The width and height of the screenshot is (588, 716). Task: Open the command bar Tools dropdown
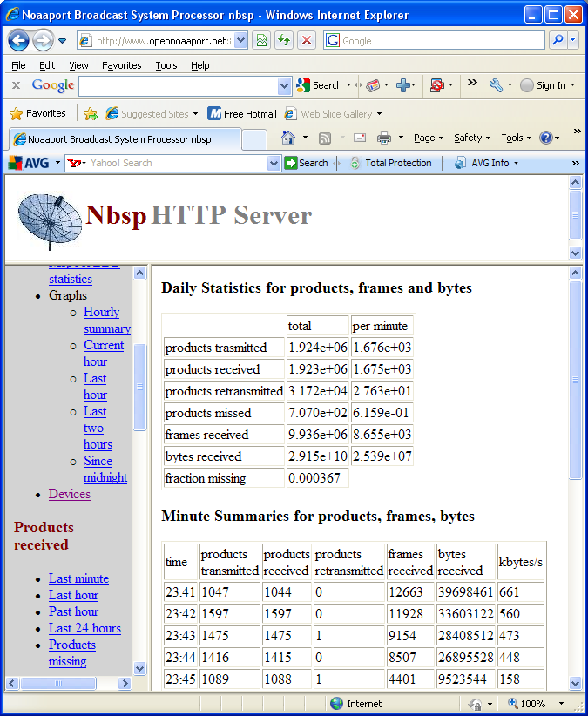point(517,138)
